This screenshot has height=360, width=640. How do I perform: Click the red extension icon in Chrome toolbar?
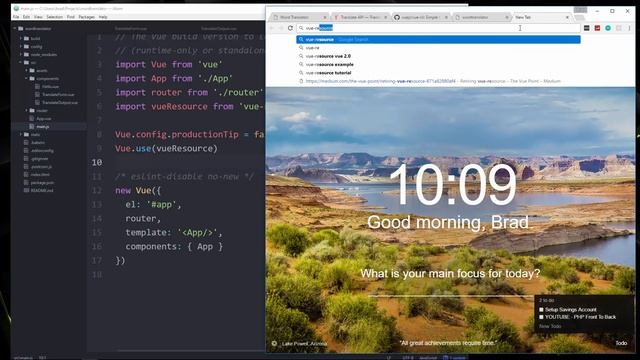click(x=597, y=28)
